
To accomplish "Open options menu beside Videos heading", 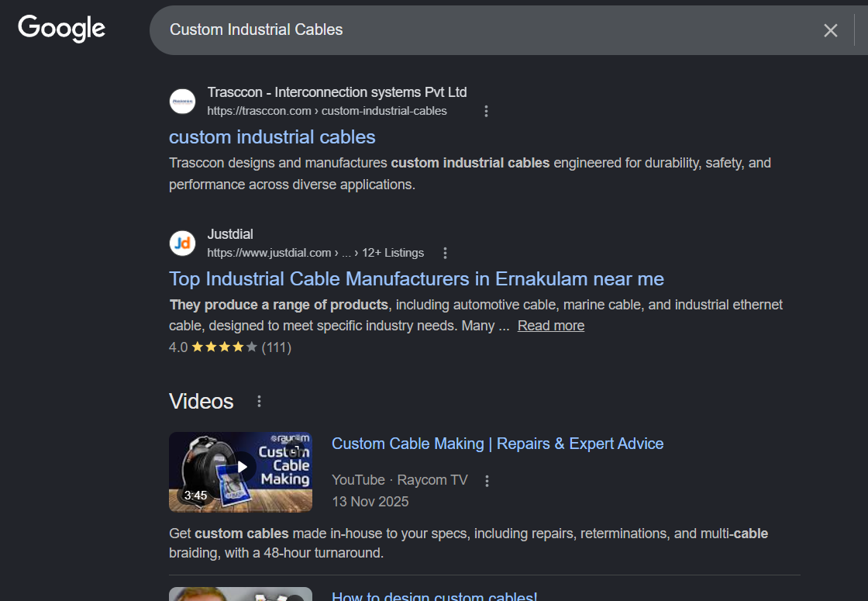I will (x=259, y=402).
